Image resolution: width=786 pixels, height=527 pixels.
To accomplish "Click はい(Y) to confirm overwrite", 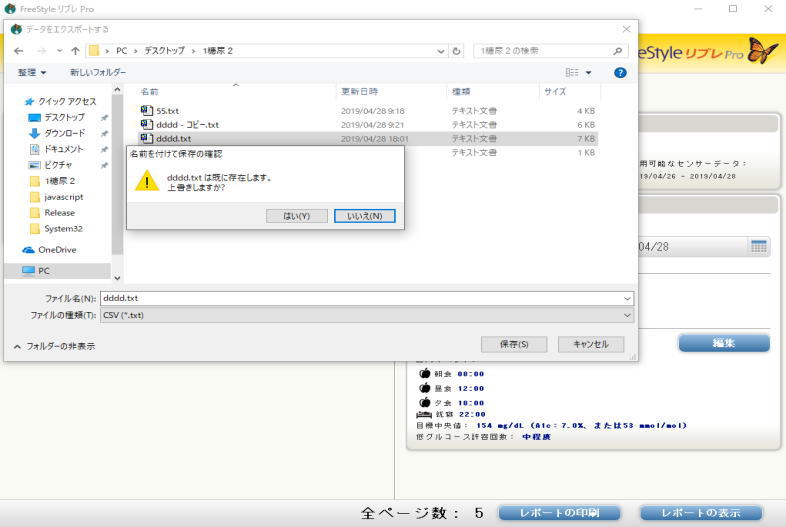I will coord(297,215).
